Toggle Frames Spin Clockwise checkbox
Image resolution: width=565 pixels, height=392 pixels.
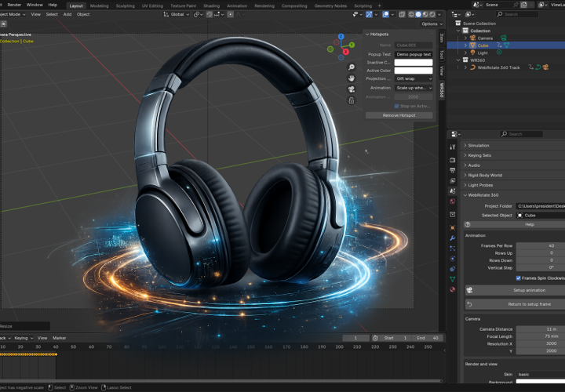518,278
